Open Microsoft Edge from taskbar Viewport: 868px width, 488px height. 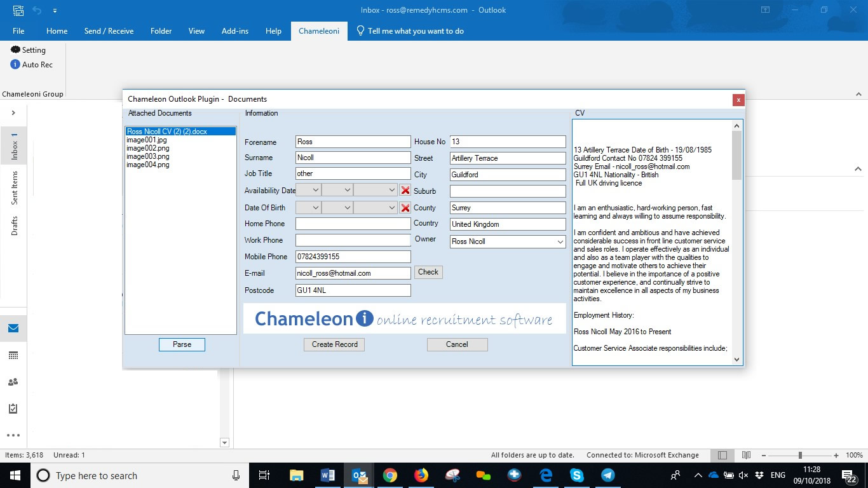click(546, 475)
